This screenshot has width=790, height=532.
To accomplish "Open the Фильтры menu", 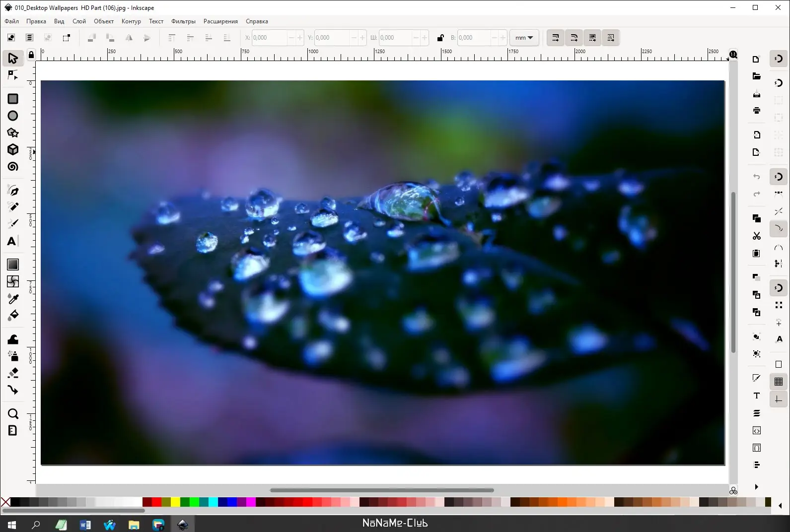I will [x=183, y=21].
